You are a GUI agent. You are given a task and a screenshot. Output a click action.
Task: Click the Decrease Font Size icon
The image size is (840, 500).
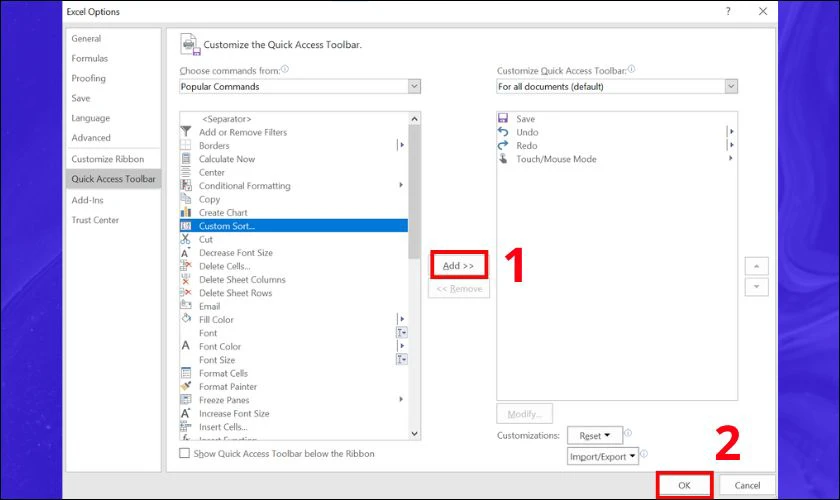186,252
